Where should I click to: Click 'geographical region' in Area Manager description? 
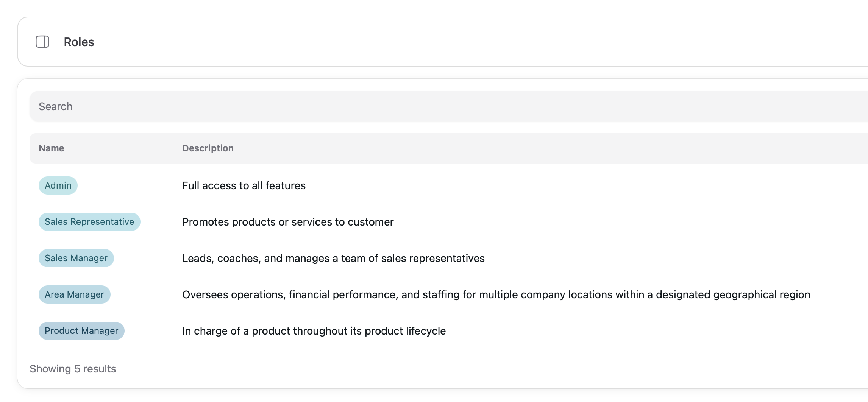point(761,294)
